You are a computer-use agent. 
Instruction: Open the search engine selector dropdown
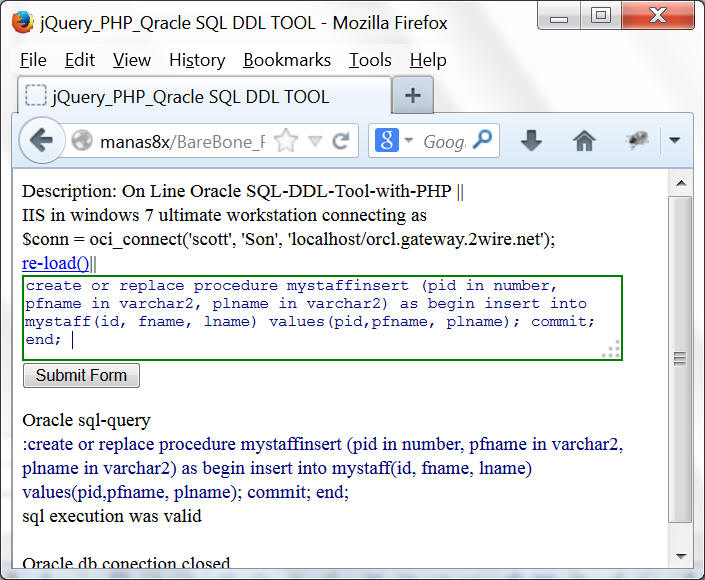click(408, 140)
